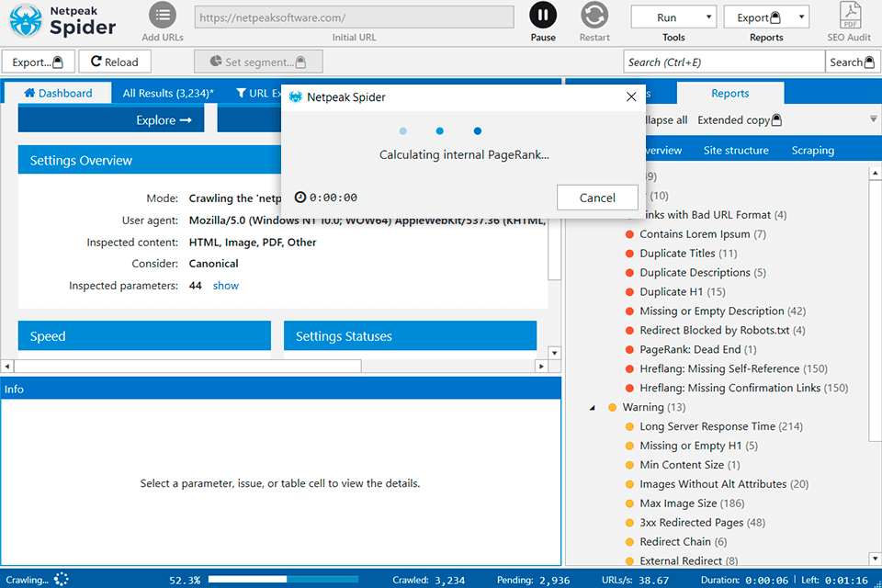Click the Add URLs list icon
The width and height of the screenshot is (882, 588).
click(x=163, y=16)
